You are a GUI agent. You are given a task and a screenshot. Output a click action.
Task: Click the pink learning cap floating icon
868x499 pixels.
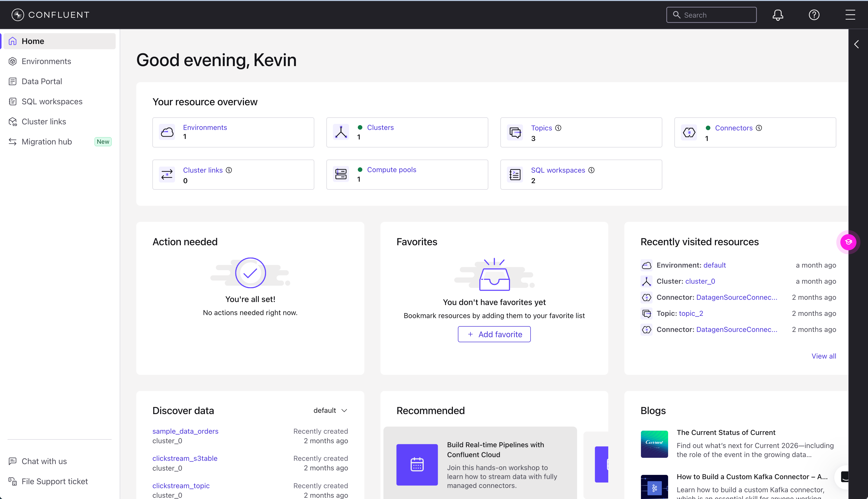point(848,242)
